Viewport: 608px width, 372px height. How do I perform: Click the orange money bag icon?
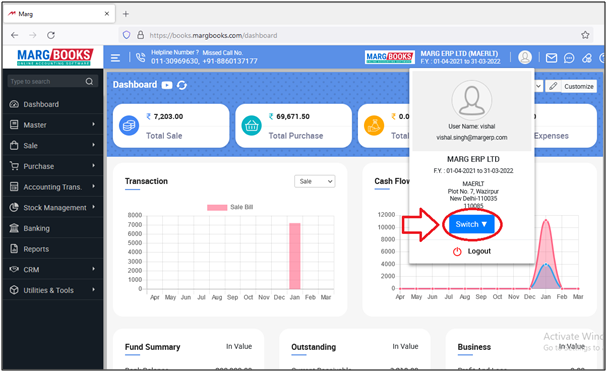[374, 126]
